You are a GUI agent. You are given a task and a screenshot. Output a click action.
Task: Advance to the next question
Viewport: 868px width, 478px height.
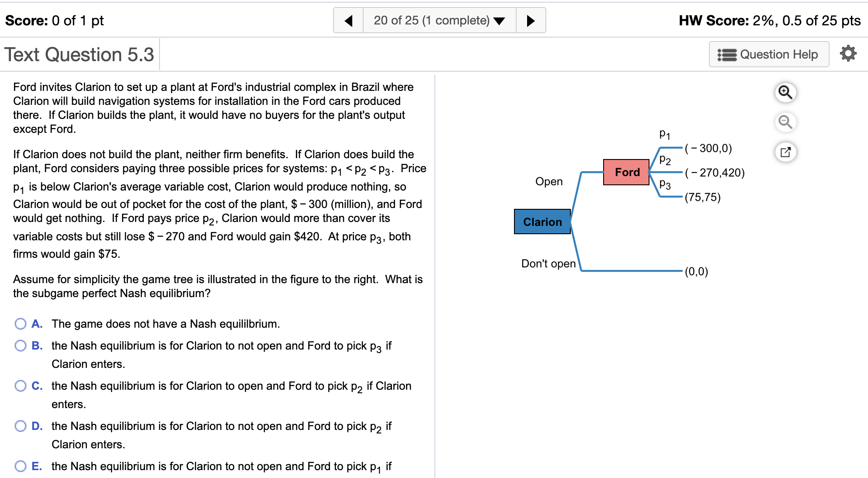coord(531,20)
